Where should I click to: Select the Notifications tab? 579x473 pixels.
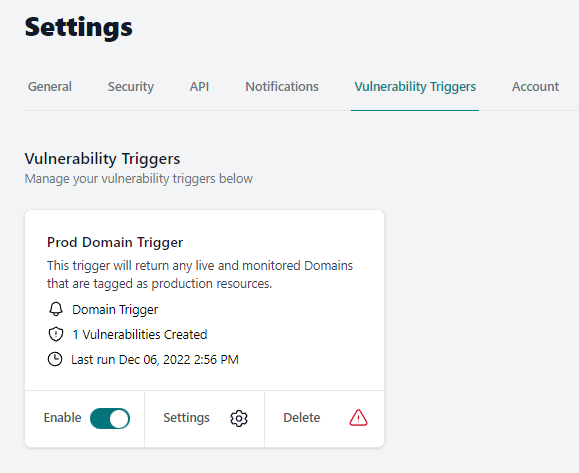[x=282, y=86]
